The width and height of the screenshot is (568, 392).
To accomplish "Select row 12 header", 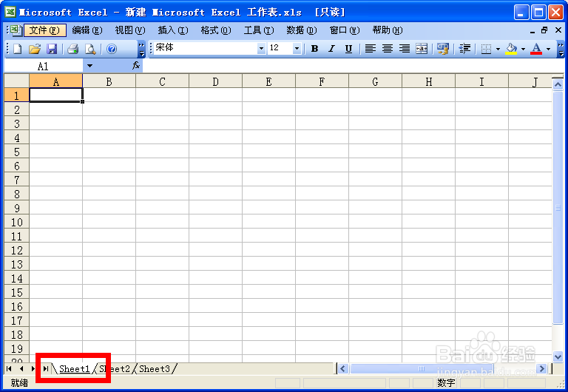I will [17, 250].
